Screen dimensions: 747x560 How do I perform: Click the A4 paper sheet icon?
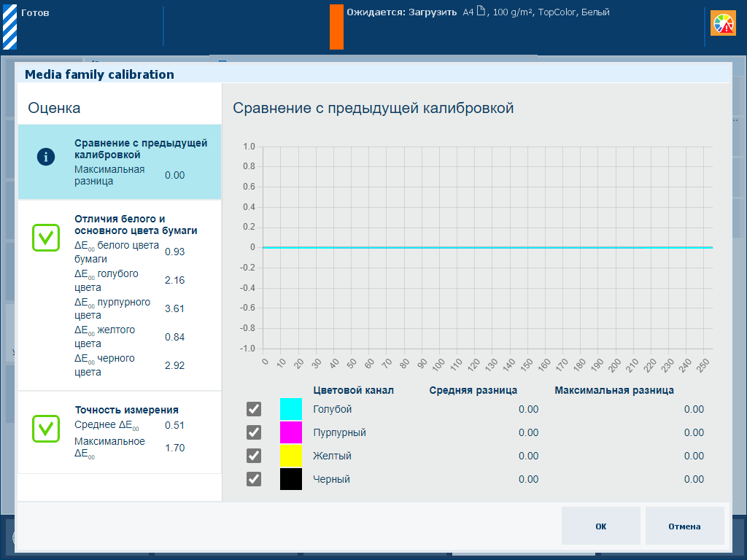[481, 12]
